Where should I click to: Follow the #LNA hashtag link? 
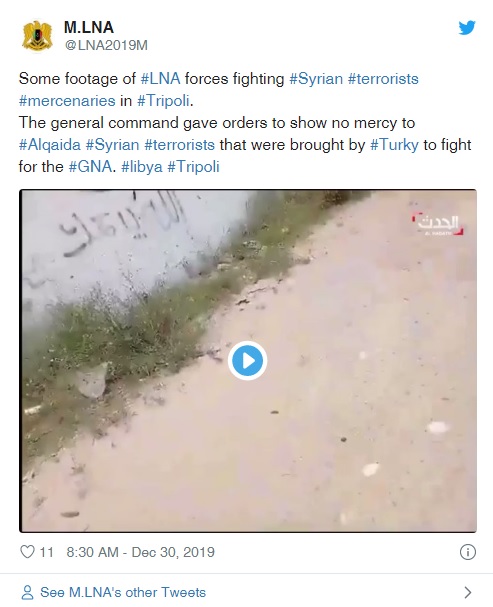tap(160, 79)
